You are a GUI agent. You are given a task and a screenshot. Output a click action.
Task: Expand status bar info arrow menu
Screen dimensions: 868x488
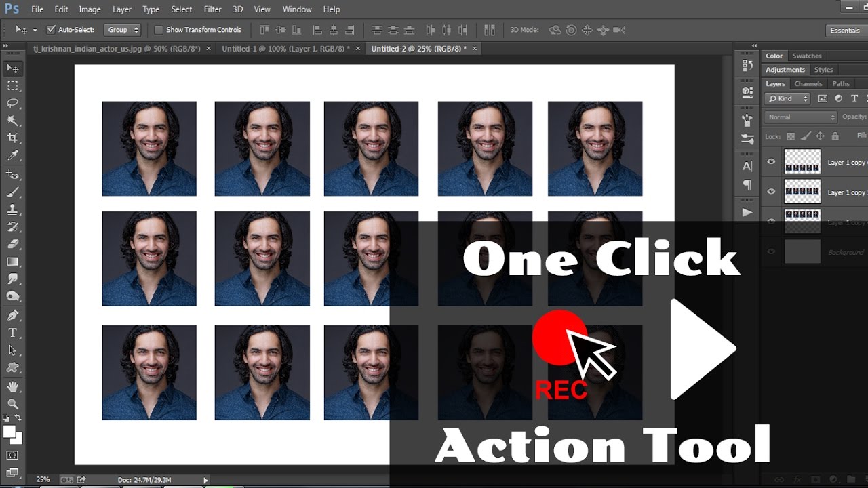coord(205,480)
